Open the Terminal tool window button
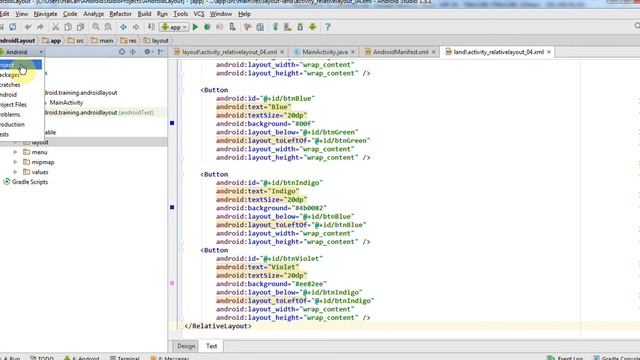Viewport: 640px width, 360px height. [x=125, y=358]
